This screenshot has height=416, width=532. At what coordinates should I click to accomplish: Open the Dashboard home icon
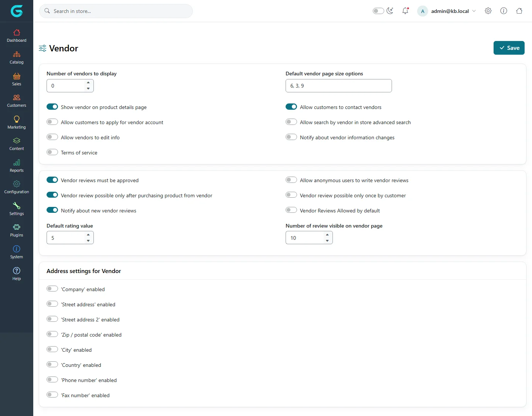point(17,33)
